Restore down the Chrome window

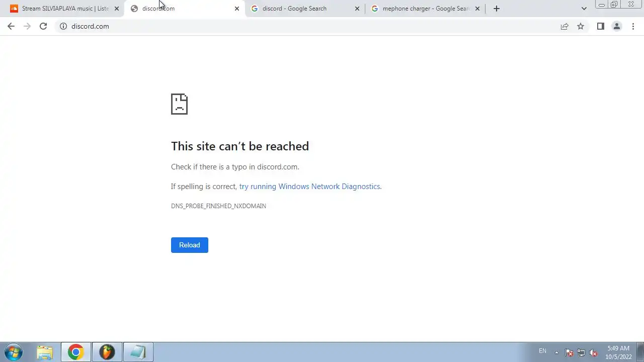(x=614, y=5)
